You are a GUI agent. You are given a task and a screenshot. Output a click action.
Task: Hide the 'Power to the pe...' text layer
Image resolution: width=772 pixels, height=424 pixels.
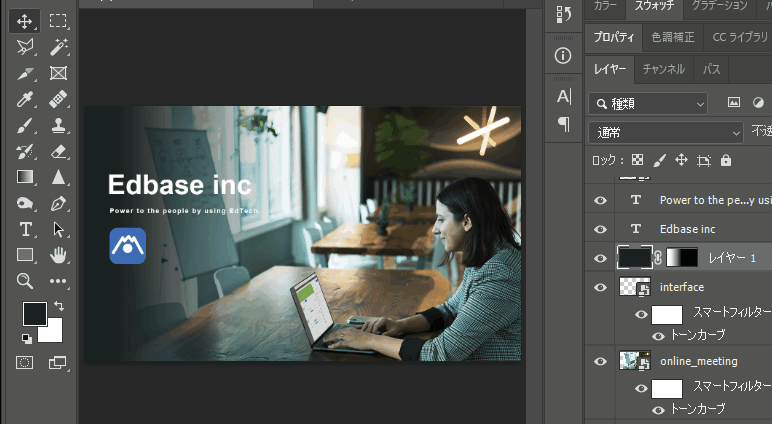click(x=600, y=200)
